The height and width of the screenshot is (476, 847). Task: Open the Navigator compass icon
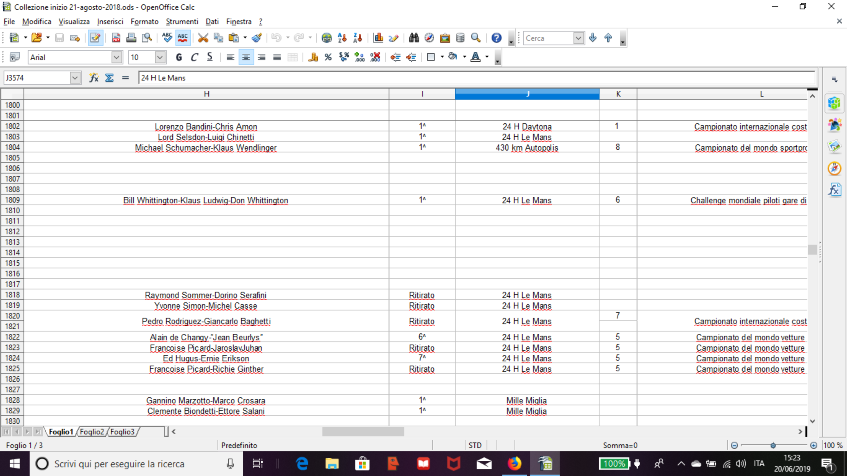pos(429,38)
